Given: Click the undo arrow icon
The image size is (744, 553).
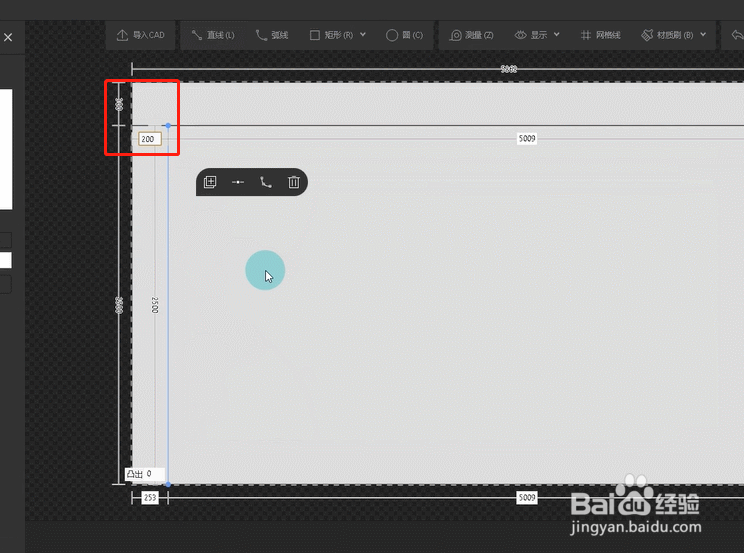Looking at the screenshot, I should coord(737,35).
